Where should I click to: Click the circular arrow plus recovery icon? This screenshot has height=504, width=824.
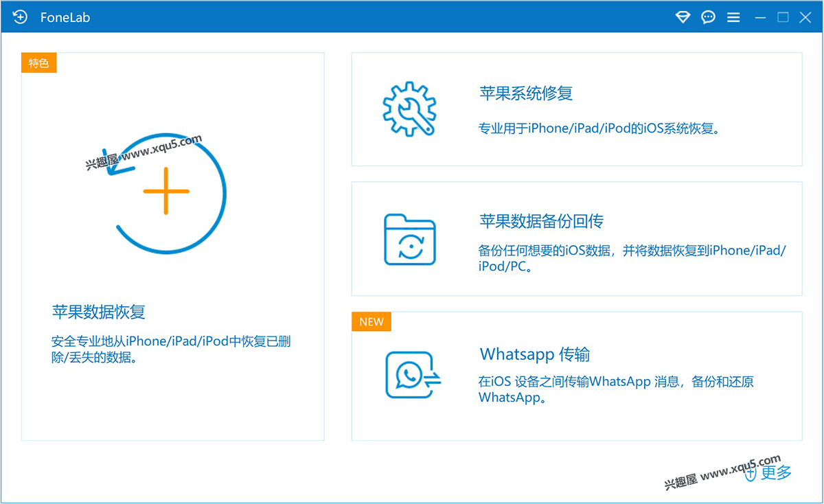166,191
